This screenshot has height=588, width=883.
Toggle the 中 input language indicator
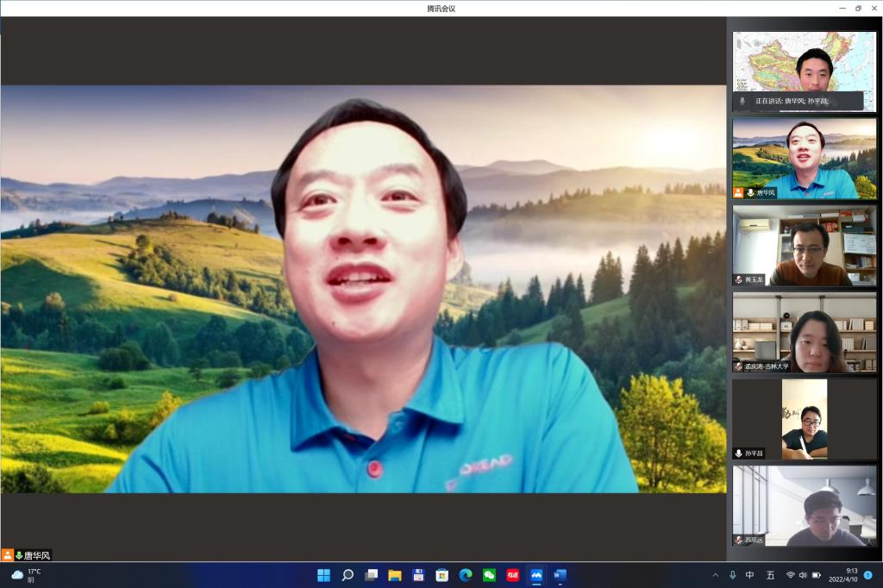(749, 575)
